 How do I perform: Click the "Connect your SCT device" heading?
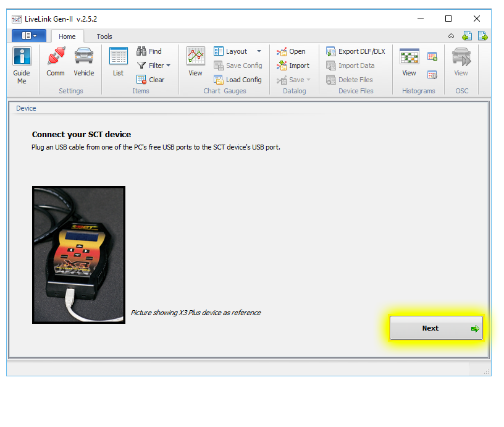(82, 134)
